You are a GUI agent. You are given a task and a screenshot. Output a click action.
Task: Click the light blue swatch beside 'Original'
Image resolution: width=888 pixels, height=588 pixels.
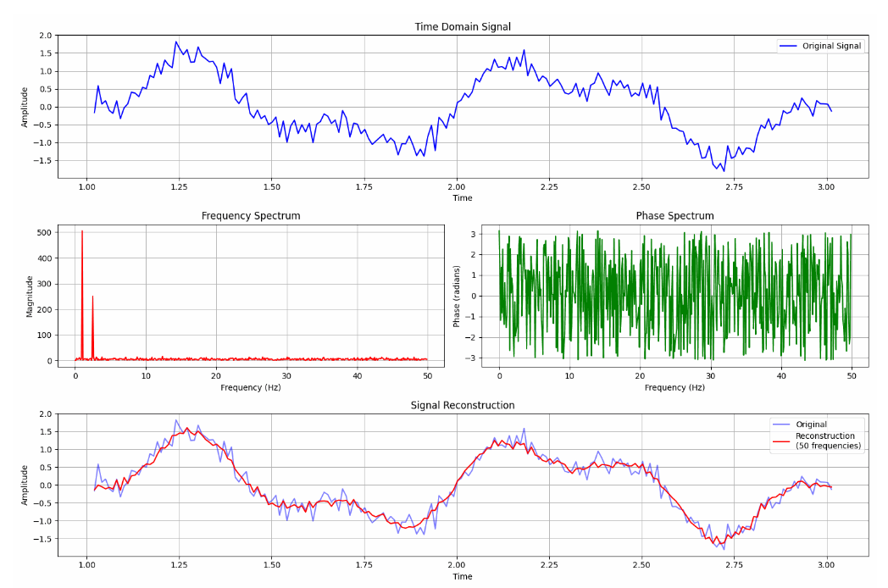(781, 424)
